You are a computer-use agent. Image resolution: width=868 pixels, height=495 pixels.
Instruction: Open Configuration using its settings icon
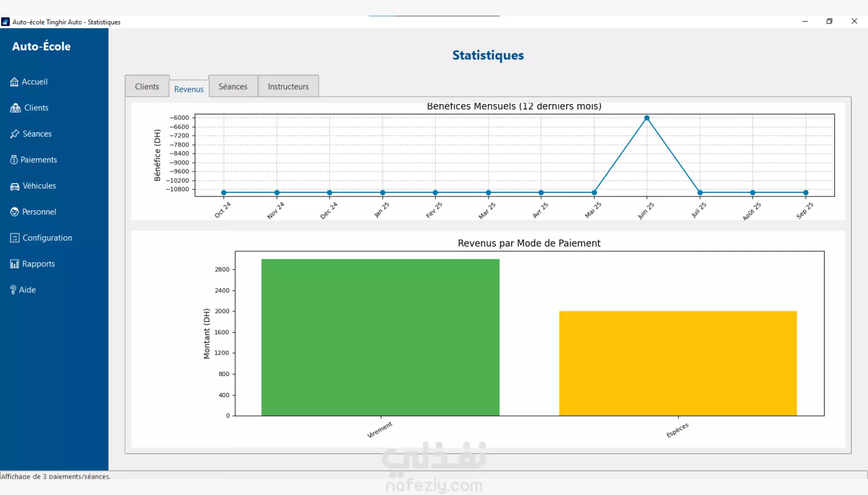tap(15, 238)
